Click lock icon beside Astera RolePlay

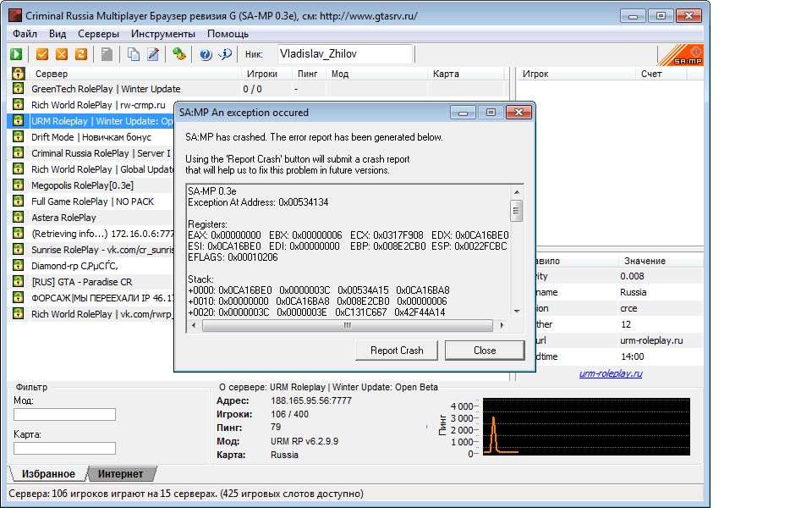pos(18,218)
